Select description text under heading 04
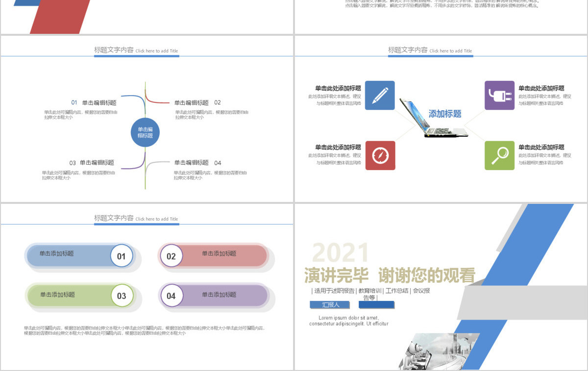The image size is (588, 371). point(210,175)
